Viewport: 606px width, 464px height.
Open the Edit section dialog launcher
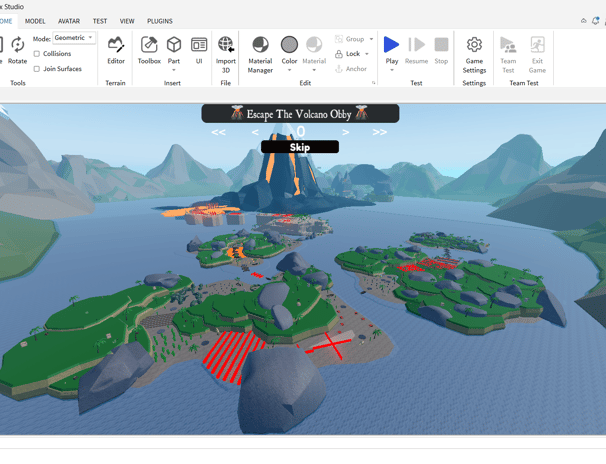click(373, 83)
